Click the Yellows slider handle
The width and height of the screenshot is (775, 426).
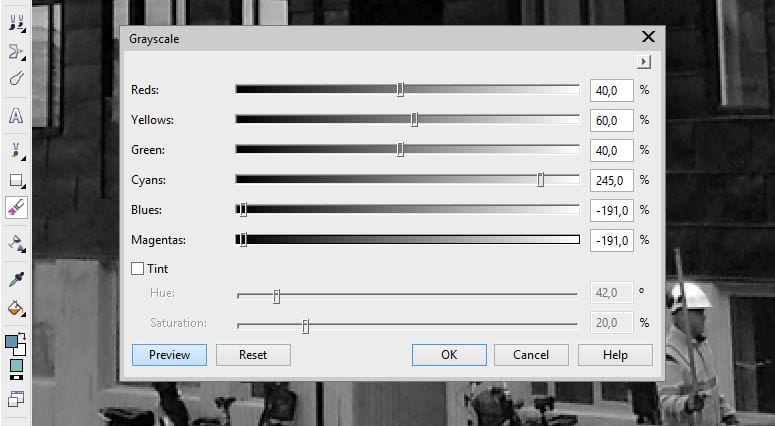coord(414,120)
